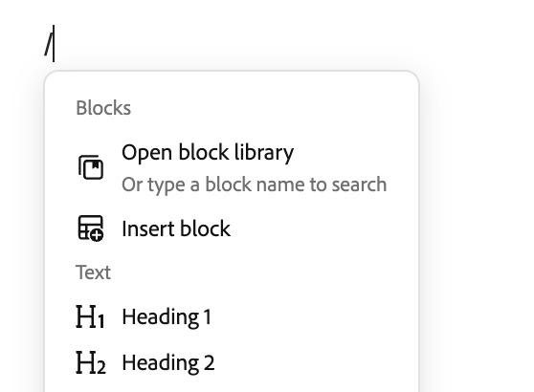
Task: Apply Heading 2 from the Text section
Action: (232, 362)
